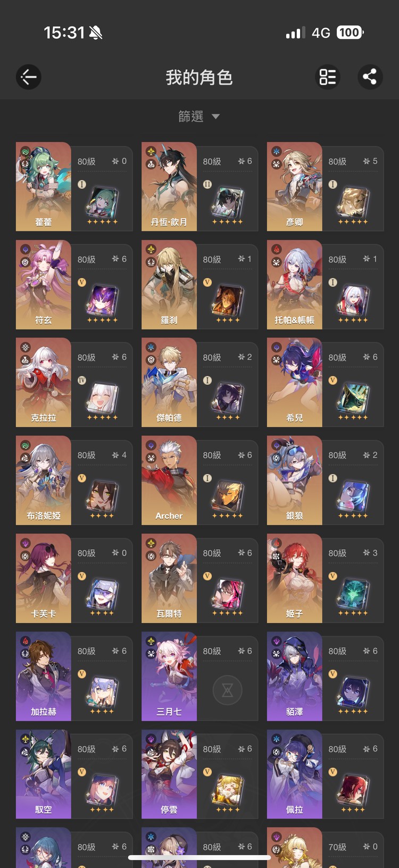Screen dimensions: 399x868
Task: Select 丹恆·飲月 character portrait
Action: coord(169,186)
